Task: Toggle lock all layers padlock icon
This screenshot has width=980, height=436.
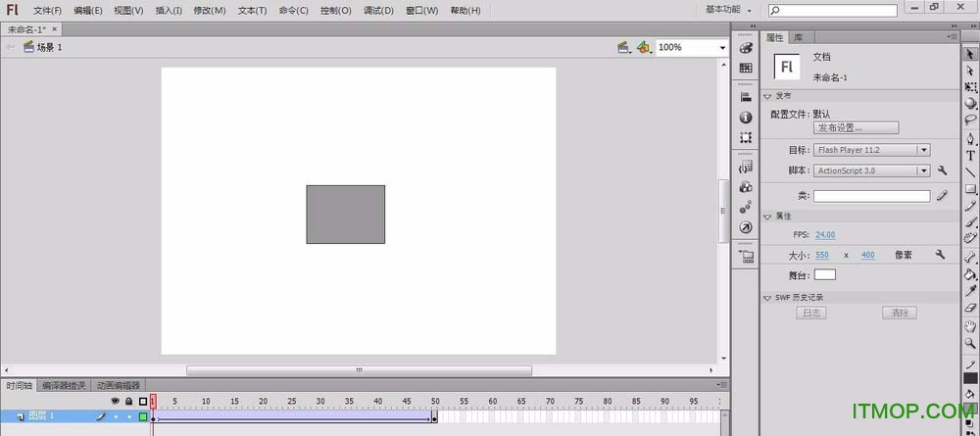Action: click(x=128, y=401)
